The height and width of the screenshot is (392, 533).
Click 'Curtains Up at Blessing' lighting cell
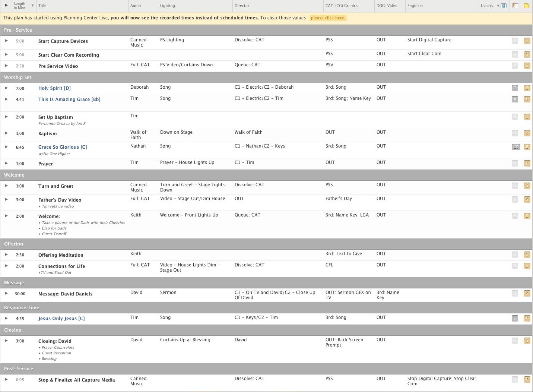185,340
